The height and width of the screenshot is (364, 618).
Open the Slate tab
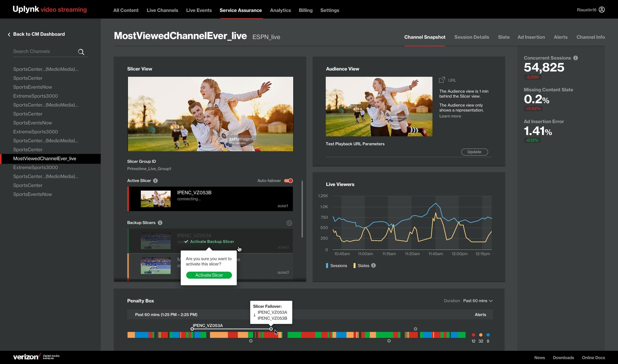pyautogui.click(x=504, y=37)
